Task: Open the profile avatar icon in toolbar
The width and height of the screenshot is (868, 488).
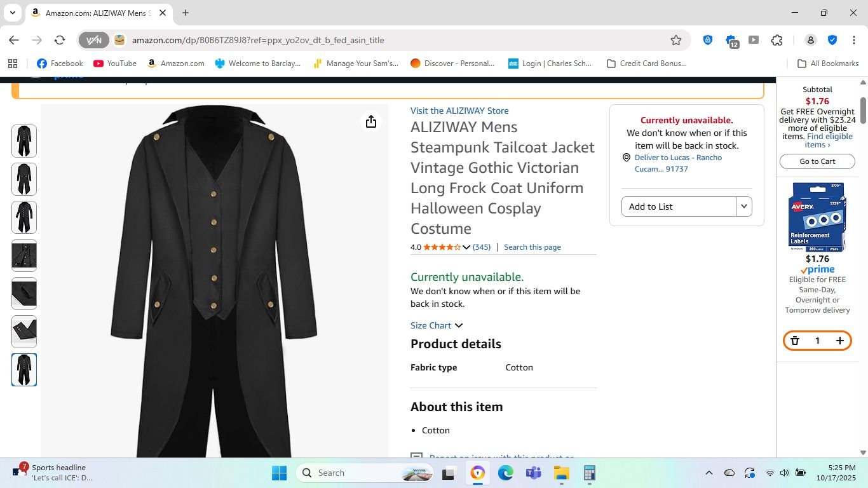Action: [x=810, y=40]
